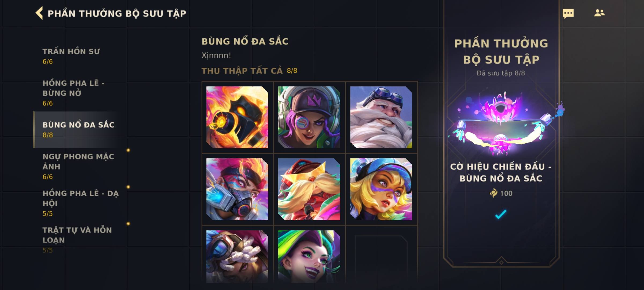Tap the back arrow icon
Image resolution: width=644 pixels, height=290 pixels.
click(39, 13)
